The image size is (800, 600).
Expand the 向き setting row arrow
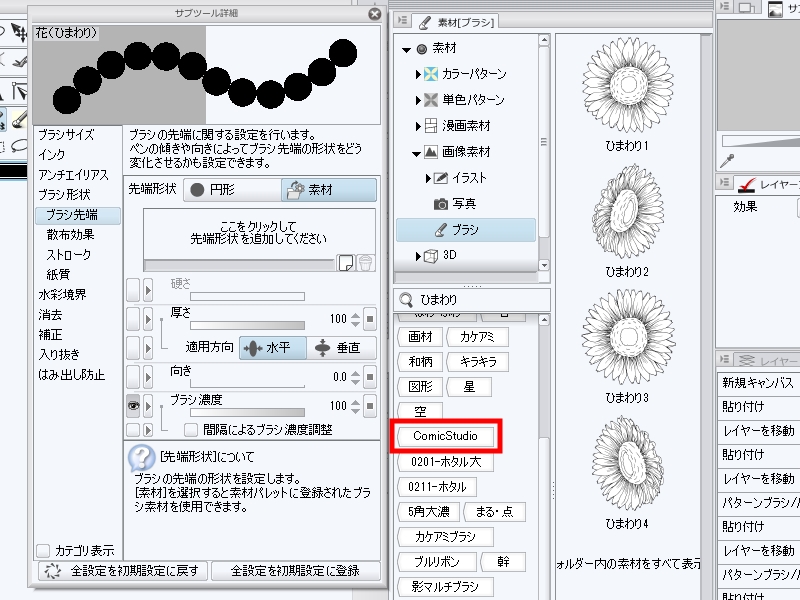[x=148, y=377]
